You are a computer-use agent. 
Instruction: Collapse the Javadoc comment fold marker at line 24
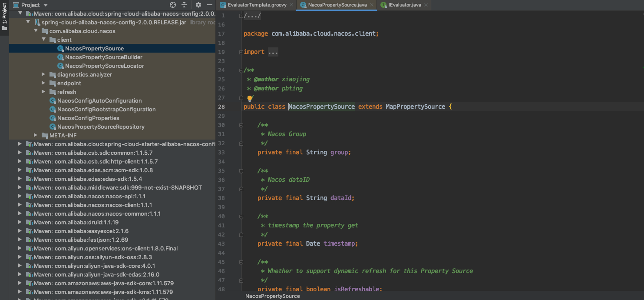point(241,70)
